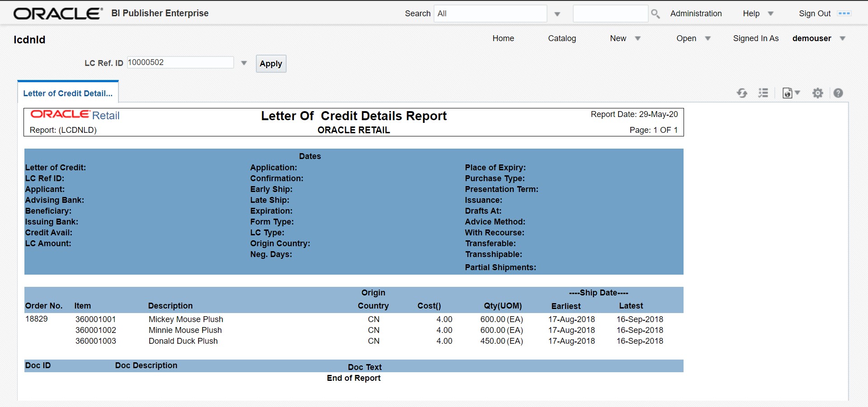Screen dimensions: 868x407
Task: Click the search magnifier icon
Action: click(655, 14)
